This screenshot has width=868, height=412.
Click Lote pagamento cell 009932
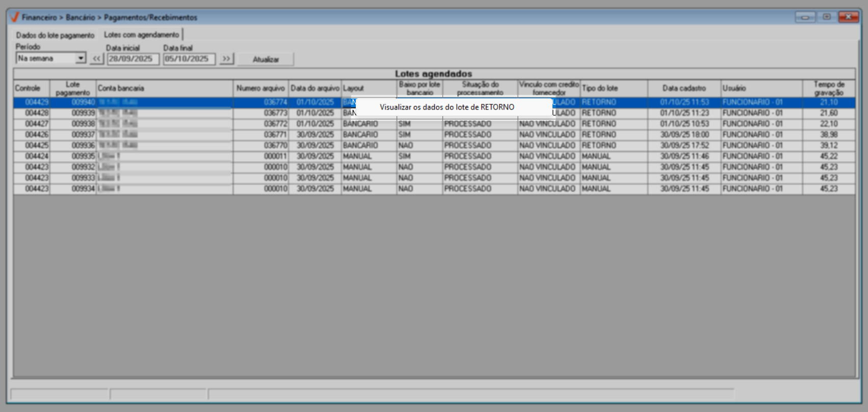(73, 167)
